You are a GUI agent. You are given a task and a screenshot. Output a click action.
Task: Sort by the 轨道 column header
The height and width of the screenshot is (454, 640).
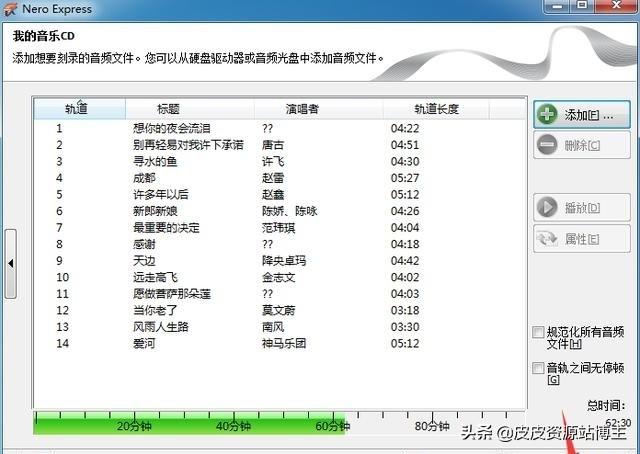click(78, 108)
